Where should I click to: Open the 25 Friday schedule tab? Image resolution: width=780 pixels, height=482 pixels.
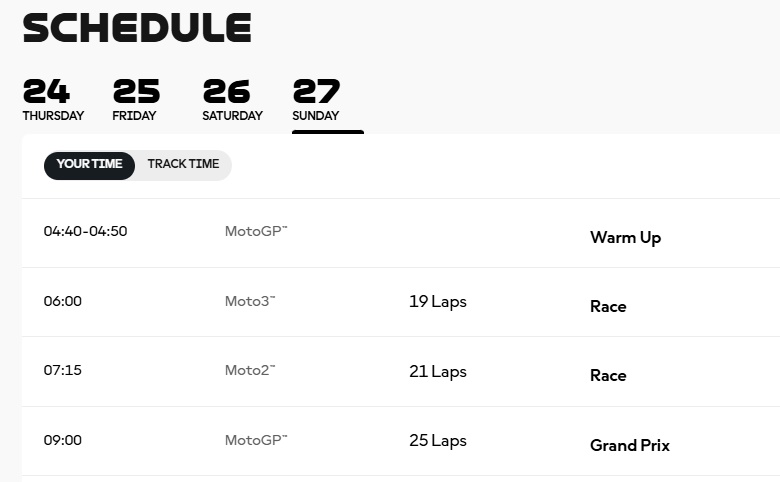coord(136,100)
